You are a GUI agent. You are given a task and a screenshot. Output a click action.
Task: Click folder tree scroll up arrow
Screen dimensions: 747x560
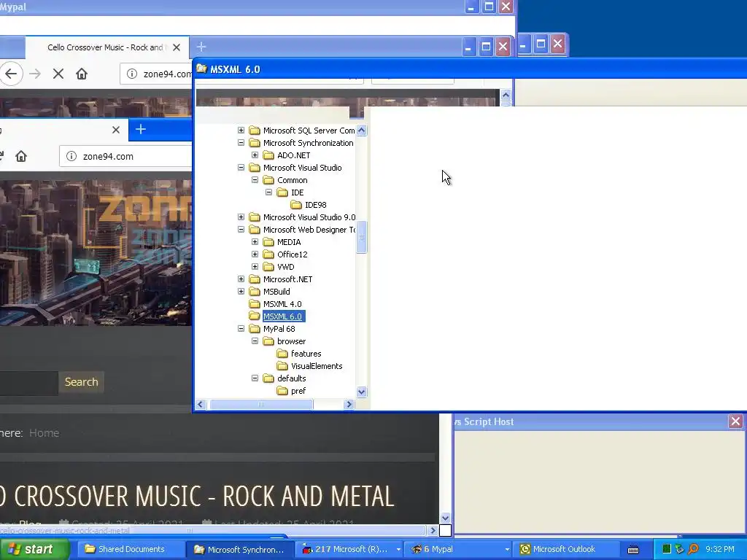click(x=362, y=130)
